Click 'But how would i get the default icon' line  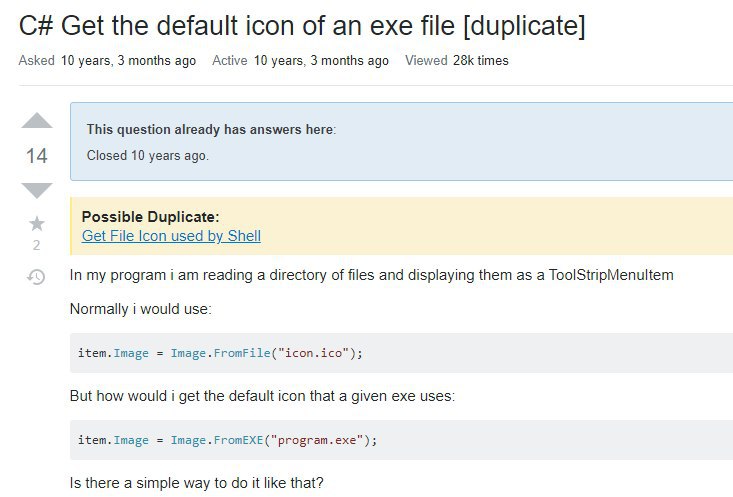(262, 396)
